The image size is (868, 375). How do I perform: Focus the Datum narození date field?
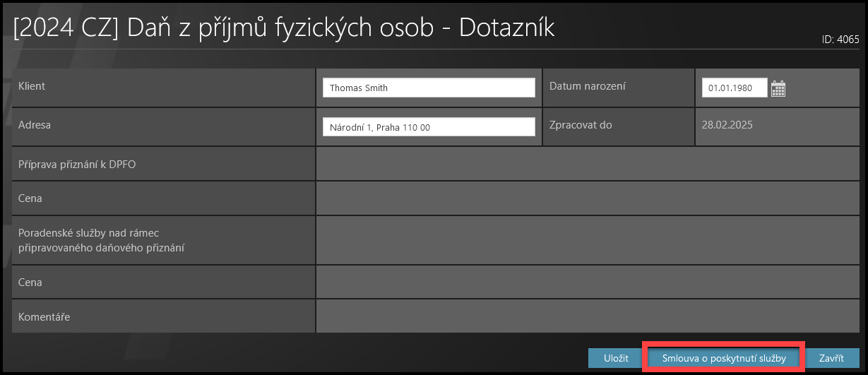click(734, 88)
